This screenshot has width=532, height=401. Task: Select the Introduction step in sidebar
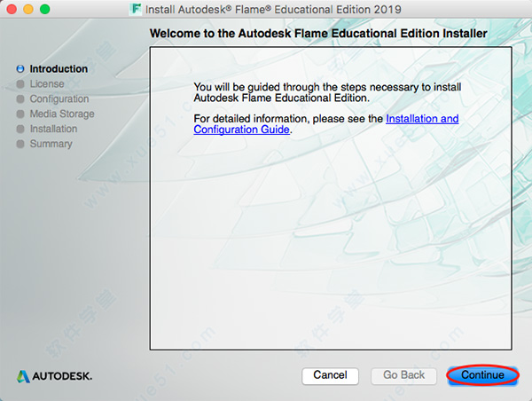[x=59, y=69]
